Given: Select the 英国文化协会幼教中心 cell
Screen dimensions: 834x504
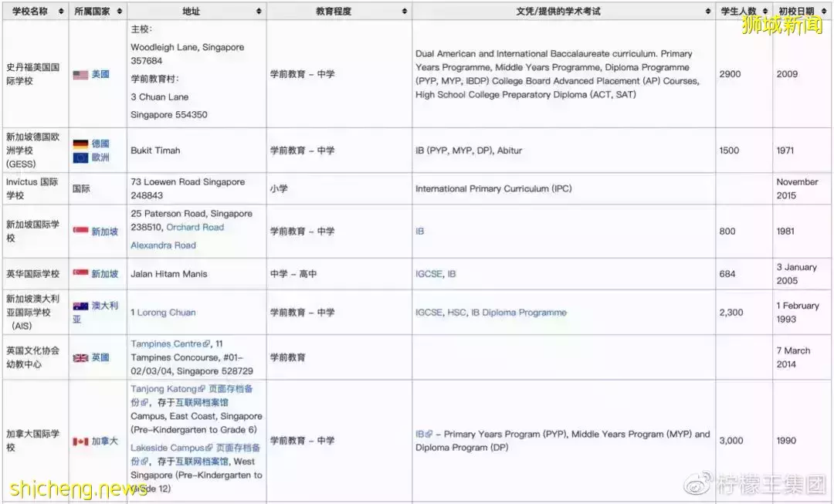Looking at the screenshot, I should [x=36, y=357].
